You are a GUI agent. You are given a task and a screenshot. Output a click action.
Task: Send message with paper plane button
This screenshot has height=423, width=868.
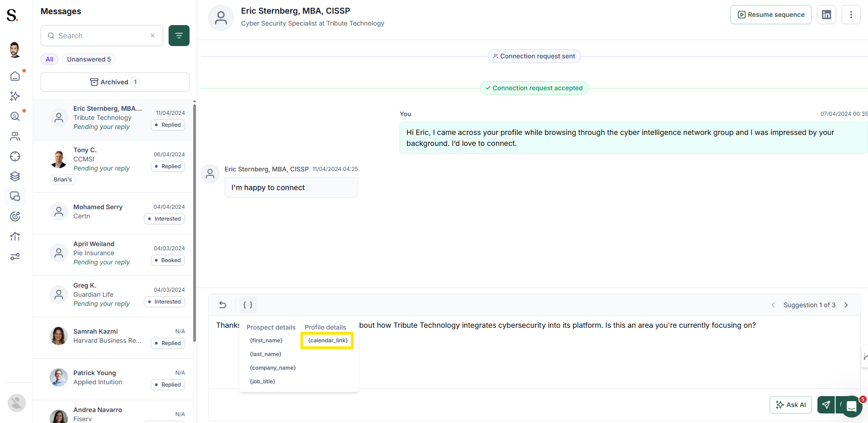[826, 405]
